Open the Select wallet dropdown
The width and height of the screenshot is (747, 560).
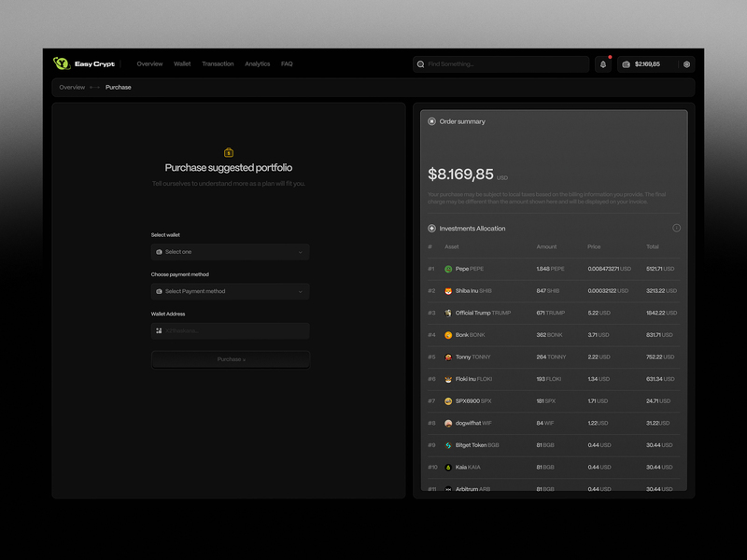pyautogui.click(x=230, y=252)
